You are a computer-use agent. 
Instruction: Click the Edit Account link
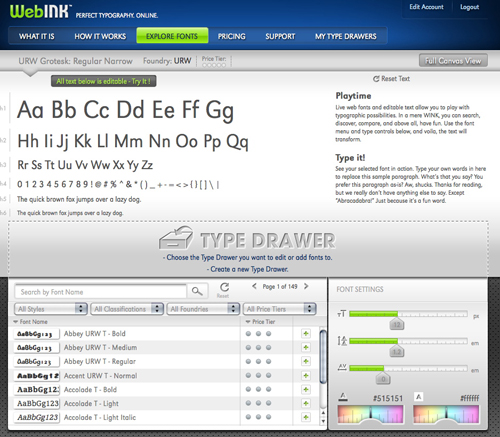click(x=426, y=7)
